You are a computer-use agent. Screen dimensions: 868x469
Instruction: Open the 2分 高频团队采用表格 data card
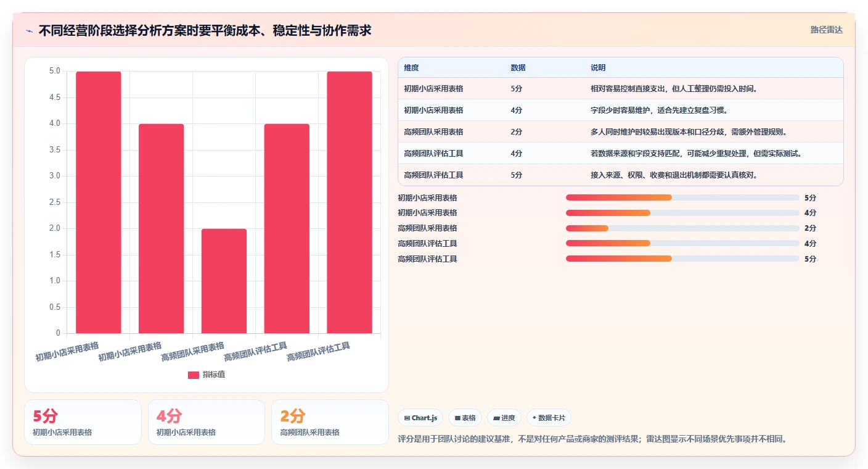[330, 422]
